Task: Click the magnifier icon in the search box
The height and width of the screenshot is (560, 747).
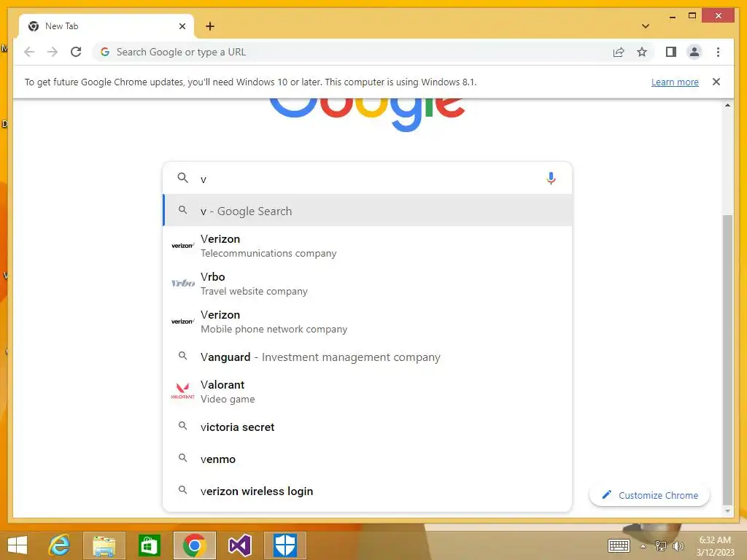Action: tap(182, 178)
